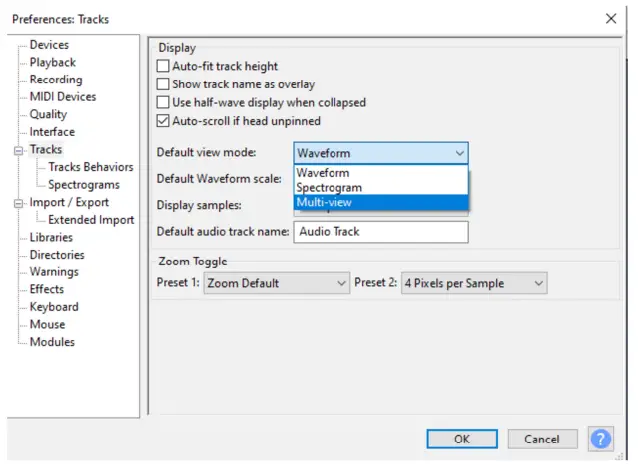Collapse the Tracks tree node
Image resolution: width=638 pixels, height=465 pixels.
17,150
